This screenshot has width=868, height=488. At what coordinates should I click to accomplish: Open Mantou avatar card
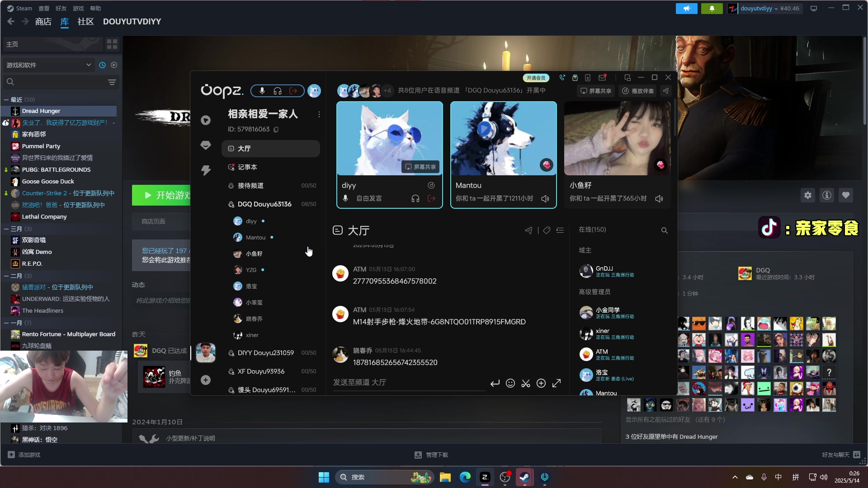click(503, 138)
